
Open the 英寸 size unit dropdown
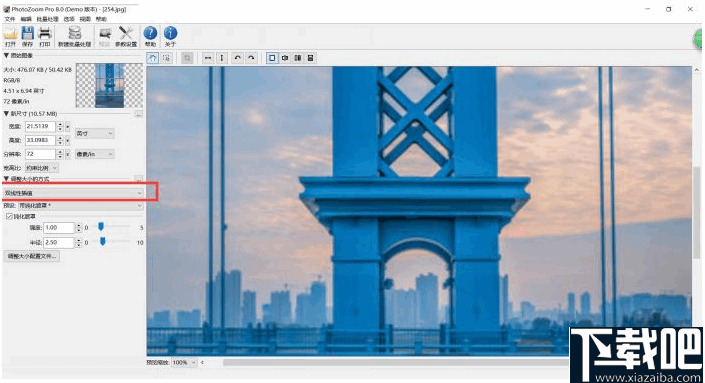tap(94, 134)
